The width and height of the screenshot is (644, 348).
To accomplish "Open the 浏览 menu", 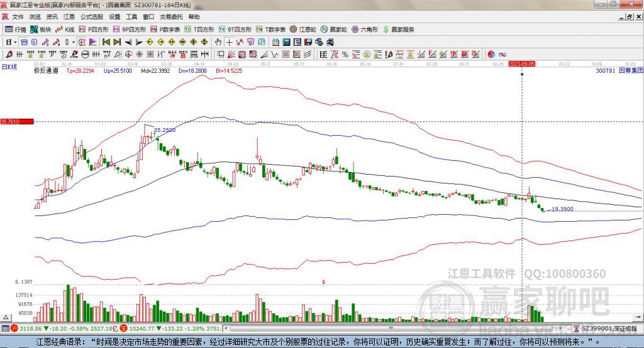I will pos(35,17).
